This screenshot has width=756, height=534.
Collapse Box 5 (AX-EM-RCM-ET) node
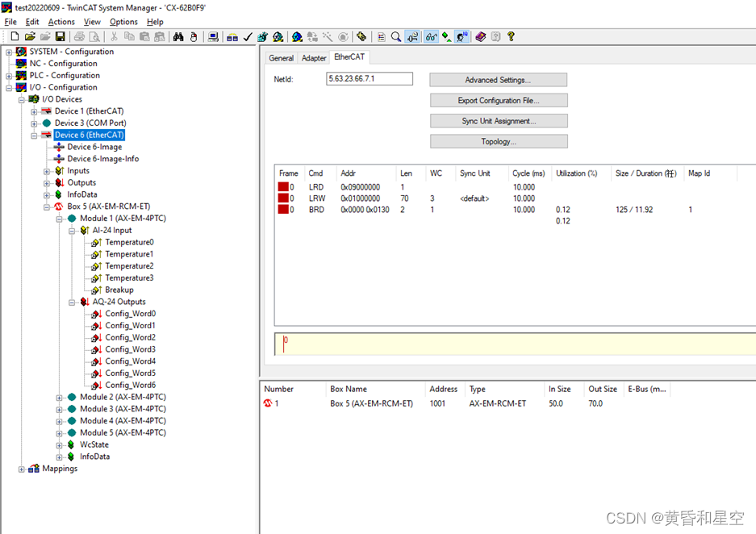(x=46, y=207)
